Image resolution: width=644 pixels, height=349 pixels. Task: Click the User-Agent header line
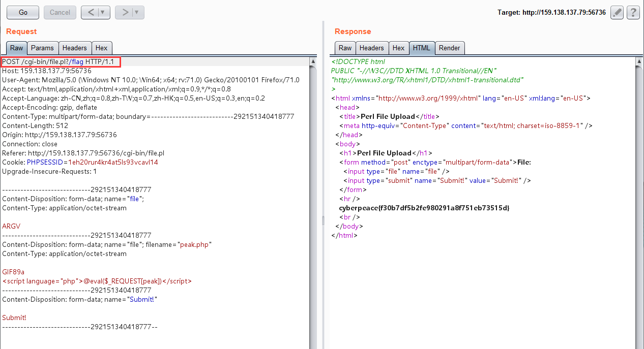point(151,80)
